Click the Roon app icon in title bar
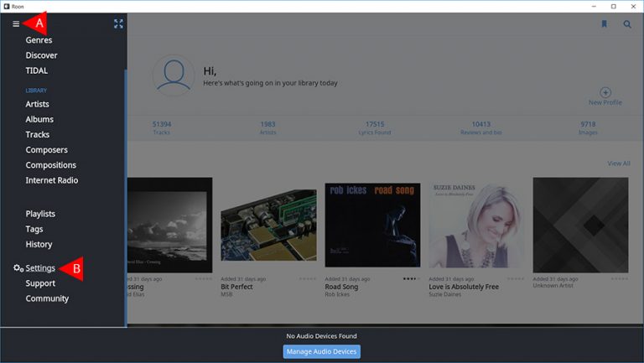The image size is (644, 363). [x=7, y=6]
